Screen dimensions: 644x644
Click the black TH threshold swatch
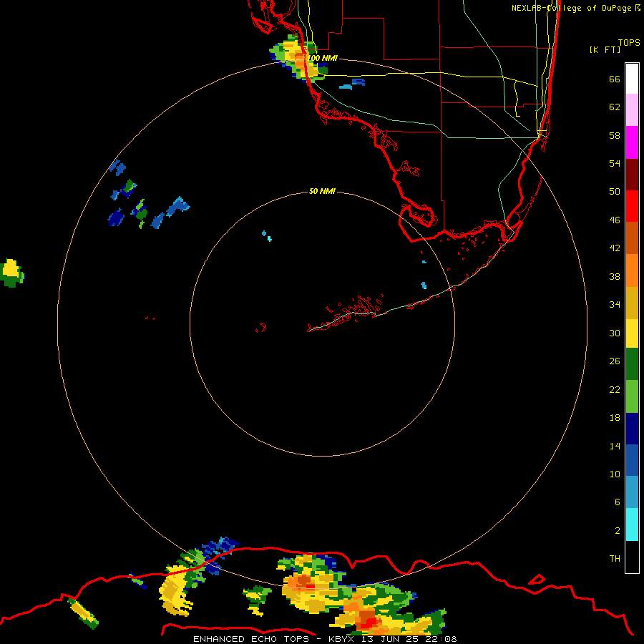pos(632,557)
